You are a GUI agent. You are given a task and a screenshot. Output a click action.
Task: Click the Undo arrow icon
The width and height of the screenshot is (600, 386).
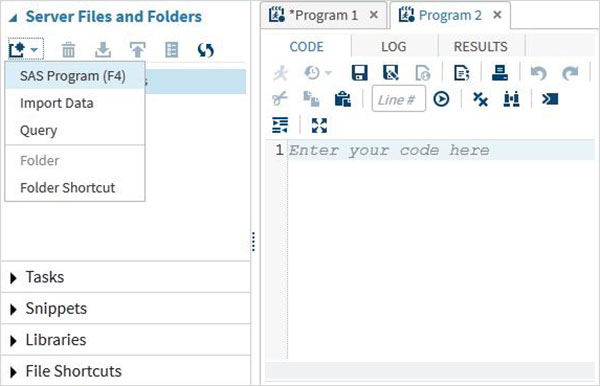coord(538,73)
